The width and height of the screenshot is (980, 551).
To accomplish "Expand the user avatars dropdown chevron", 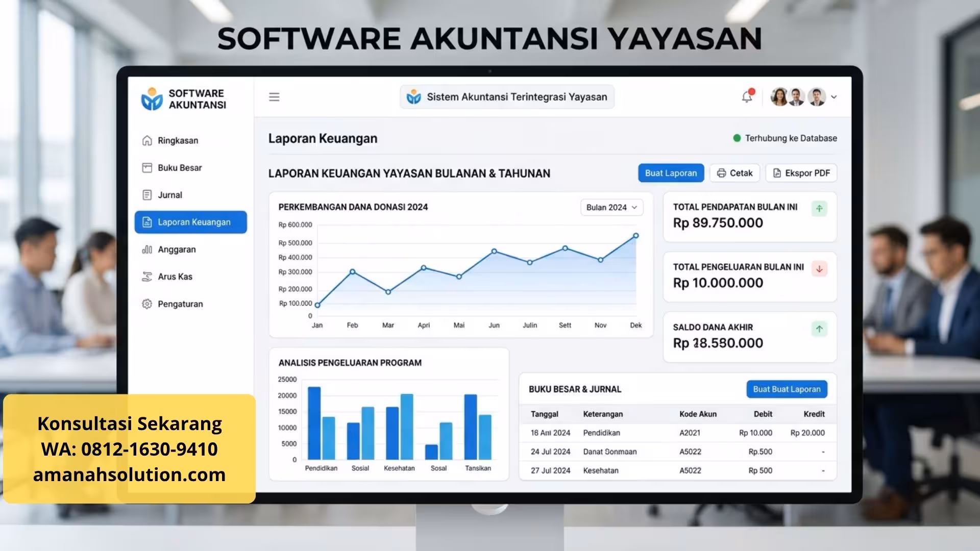I will pyautogui.click(x=834, y=97).
